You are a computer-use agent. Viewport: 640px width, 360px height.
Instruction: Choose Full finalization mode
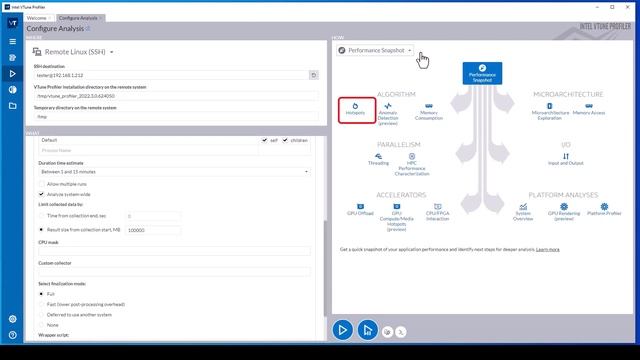pos(41,294)
